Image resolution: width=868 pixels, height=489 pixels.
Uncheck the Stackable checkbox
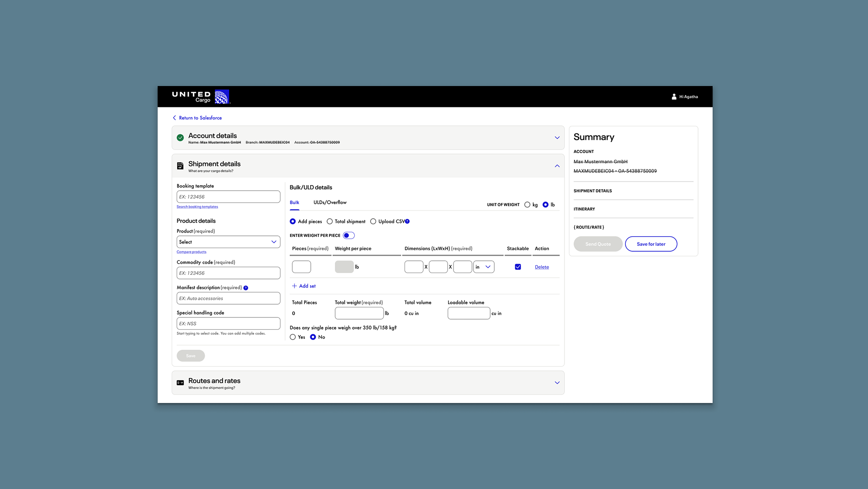(x=518, y=267)
